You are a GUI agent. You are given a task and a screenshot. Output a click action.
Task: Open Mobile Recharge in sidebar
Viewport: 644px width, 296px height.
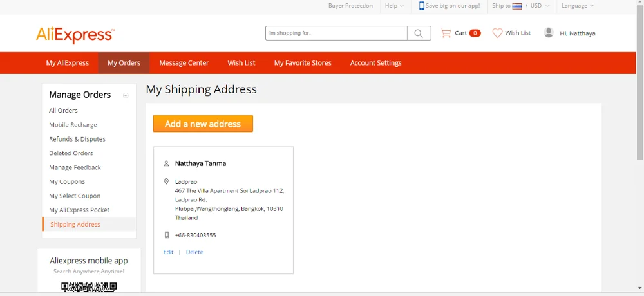[x=73, y=125]
